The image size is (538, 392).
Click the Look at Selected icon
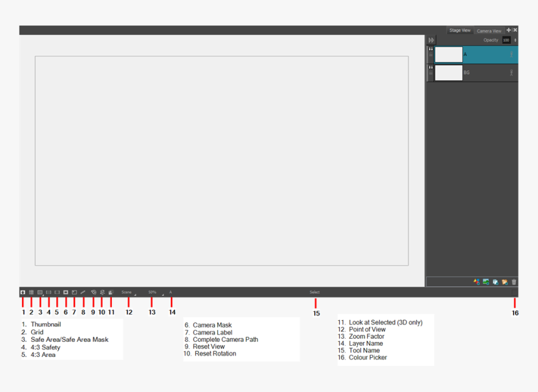pyautogui.click(x=111, y=292)
